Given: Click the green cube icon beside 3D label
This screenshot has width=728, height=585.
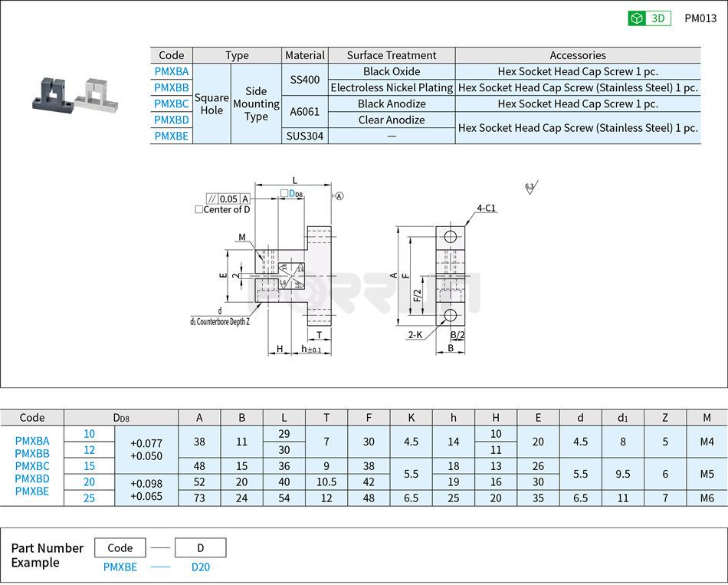Looking at the screenshot, I should (638, 18).
